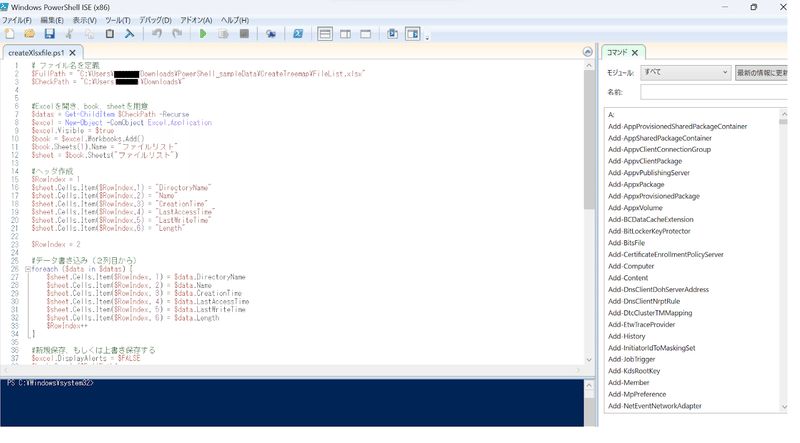Open a new remote PowerShell tab
Viewport: 800px width, 443px height.
pos(270,34)
